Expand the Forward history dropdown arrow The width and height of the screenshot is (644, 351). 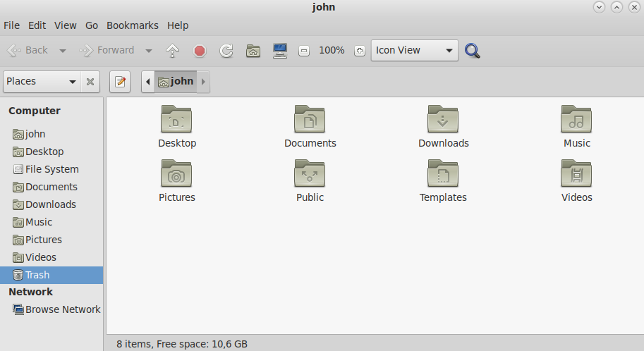pos(149,51)
